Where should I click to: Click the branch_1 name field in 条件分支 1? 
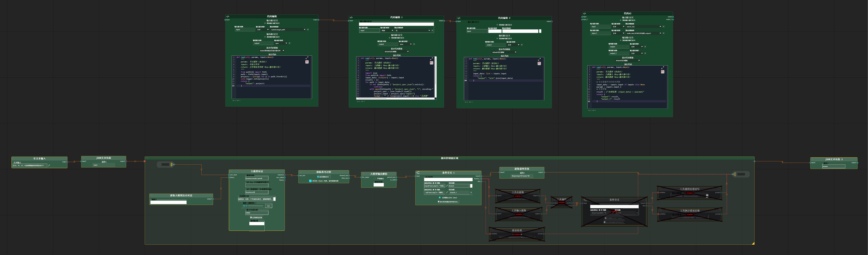point(459,192)
